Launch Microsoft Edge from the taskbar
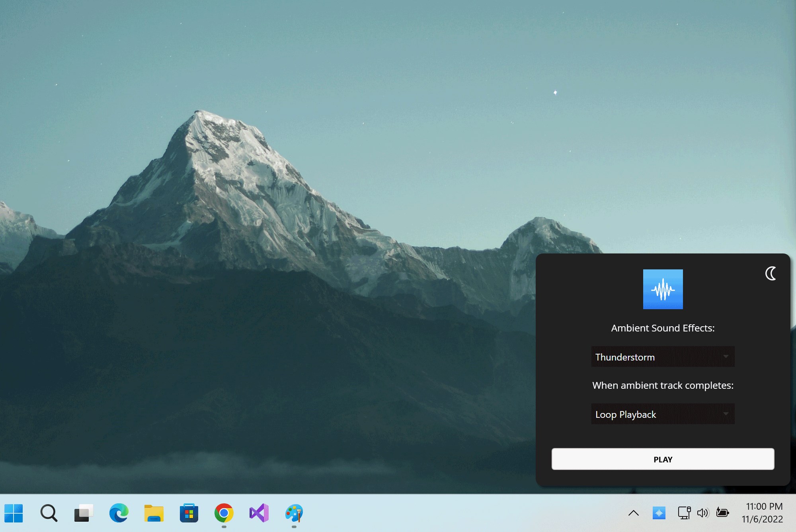Image resolution: width=796 pixels, height=532 pixels. 119,513
